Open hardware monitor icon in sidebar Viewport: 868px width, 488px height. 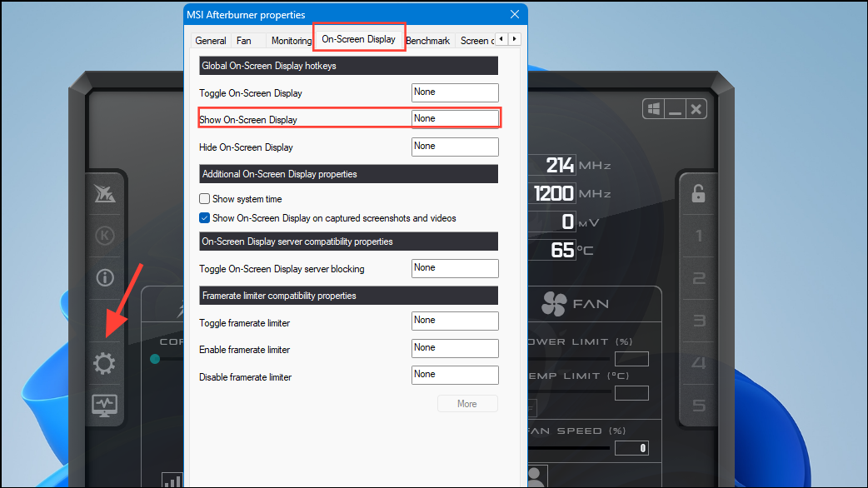coord(104,406)
